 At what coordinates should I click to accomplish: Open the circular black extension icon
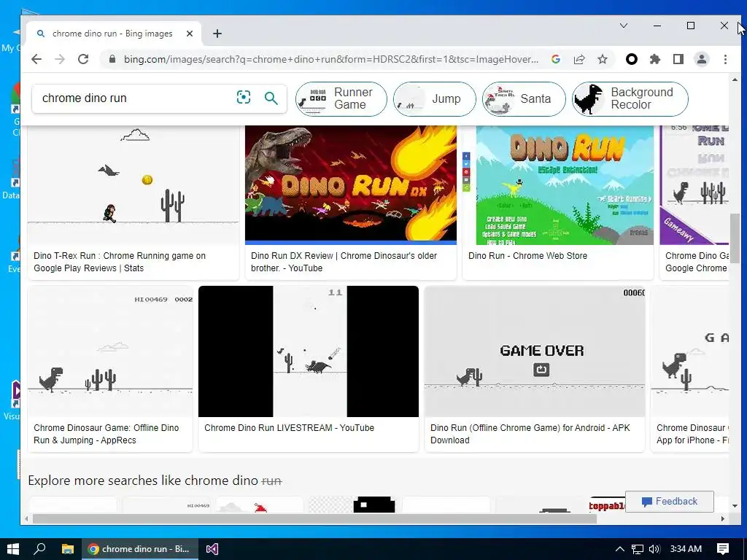click(632, 59)
